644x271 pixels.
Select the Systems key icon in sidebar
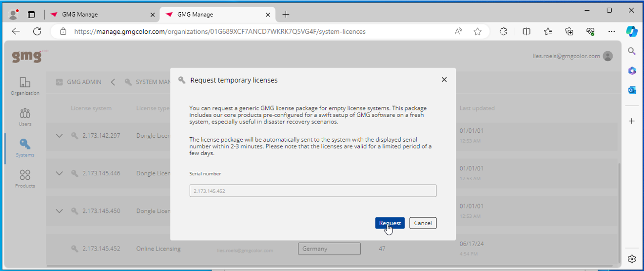click(25, 147)
